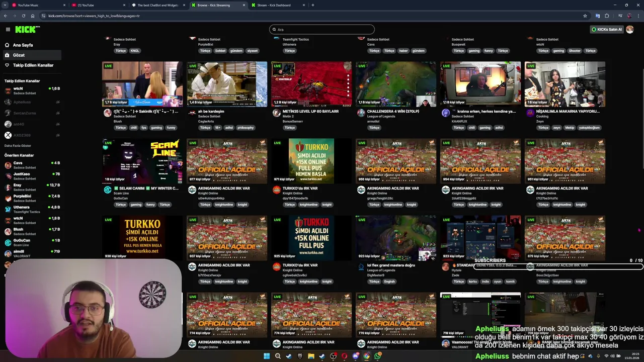Click the siyaset tag under PurpleBixi

252,51
